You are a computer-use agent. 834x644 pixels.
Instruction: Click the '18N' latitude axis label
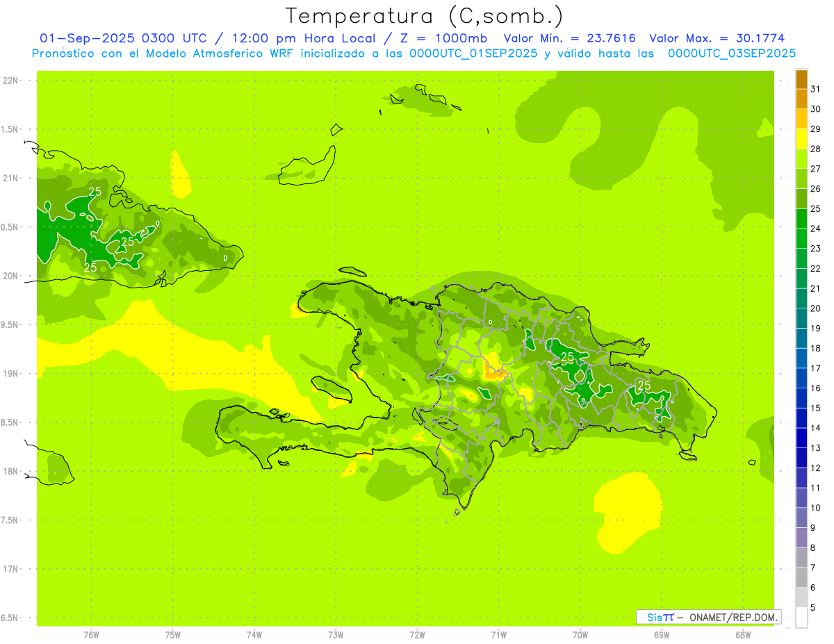pos(10,471)
